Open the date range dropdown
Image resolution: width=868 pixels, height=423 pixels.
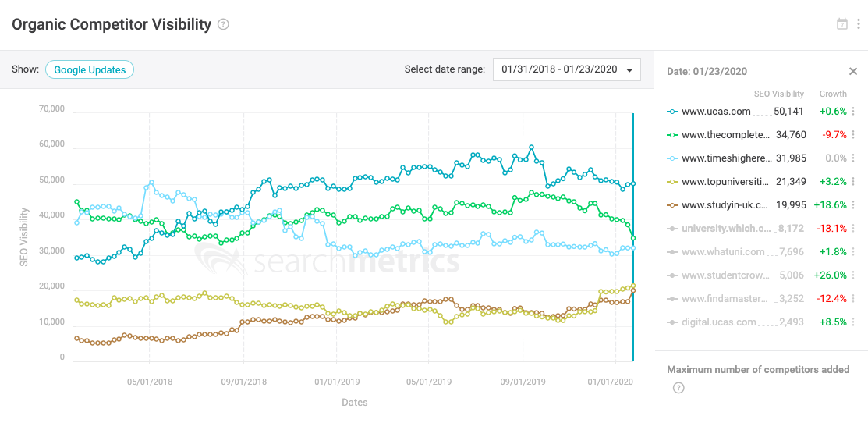(567, 69)
